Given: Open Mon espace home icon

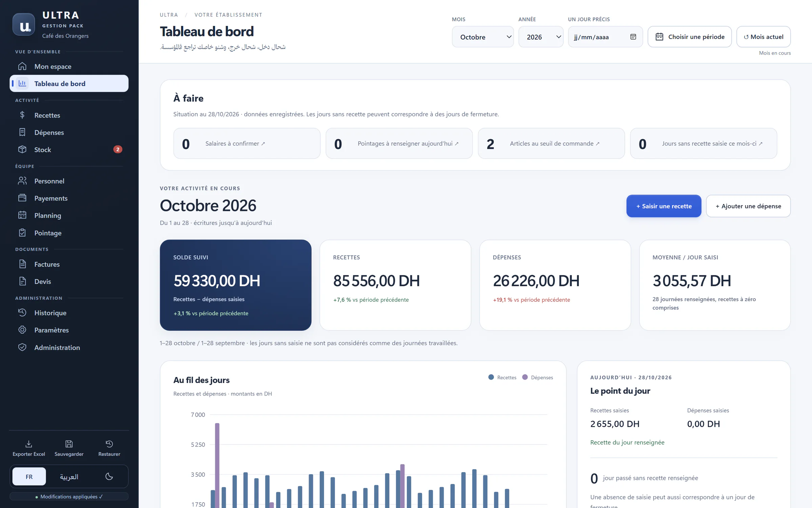Looking at the screenshot, I should (22, 66).
